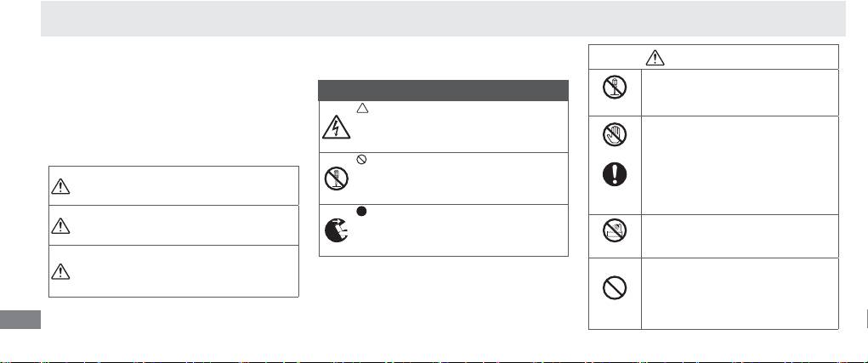Click the plain prohibition circle in the right table
This screenshot has width=868, height=363.
click(x=614, y=289)
